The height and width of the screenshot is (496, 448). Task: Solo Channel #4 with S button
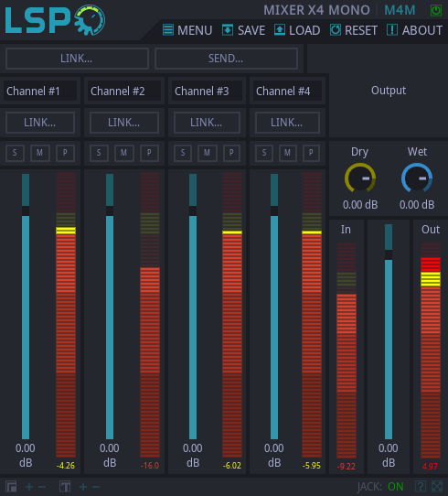(264, 153)
